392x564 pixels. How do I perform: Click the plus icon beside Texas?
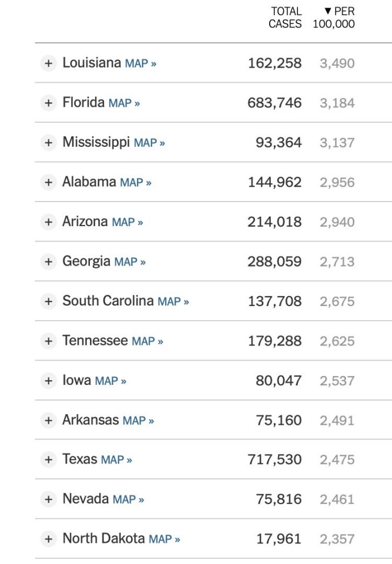(x=48, y=459)
